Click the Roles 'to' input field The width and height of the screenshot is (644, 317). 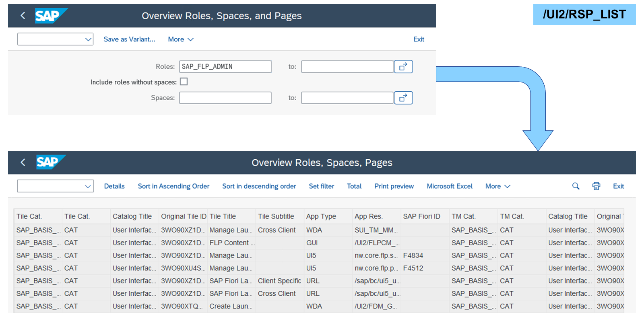(347, 66)
